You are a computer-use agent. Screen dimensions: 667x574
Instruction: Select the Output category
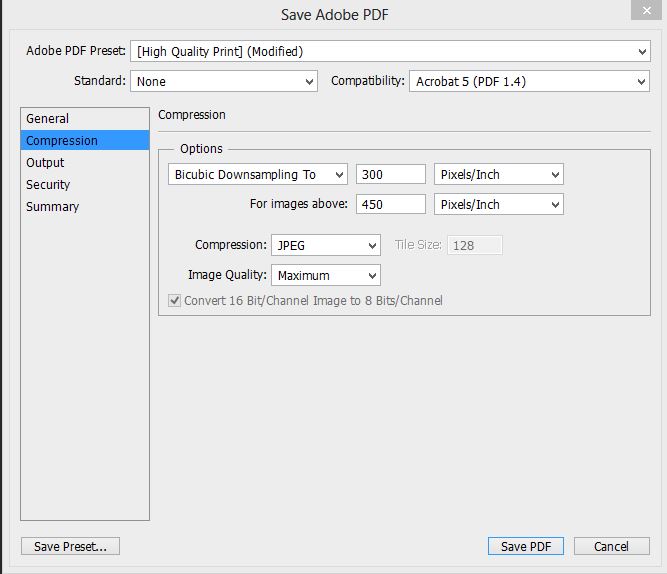(85, 163)
